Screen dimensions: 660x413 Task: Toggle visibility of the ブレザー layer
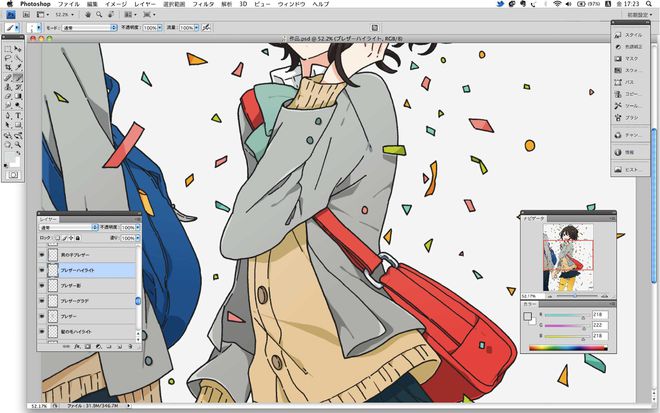42,316
